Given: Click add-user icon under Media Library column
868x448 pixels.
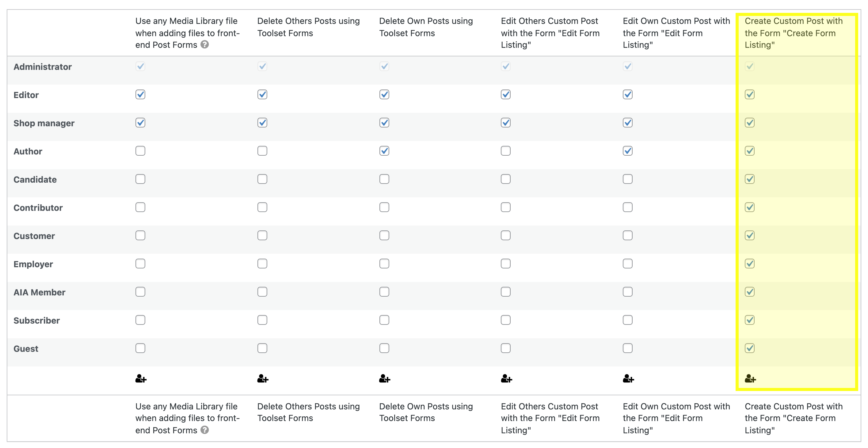Looking at the screenshot, I should 141,379.
